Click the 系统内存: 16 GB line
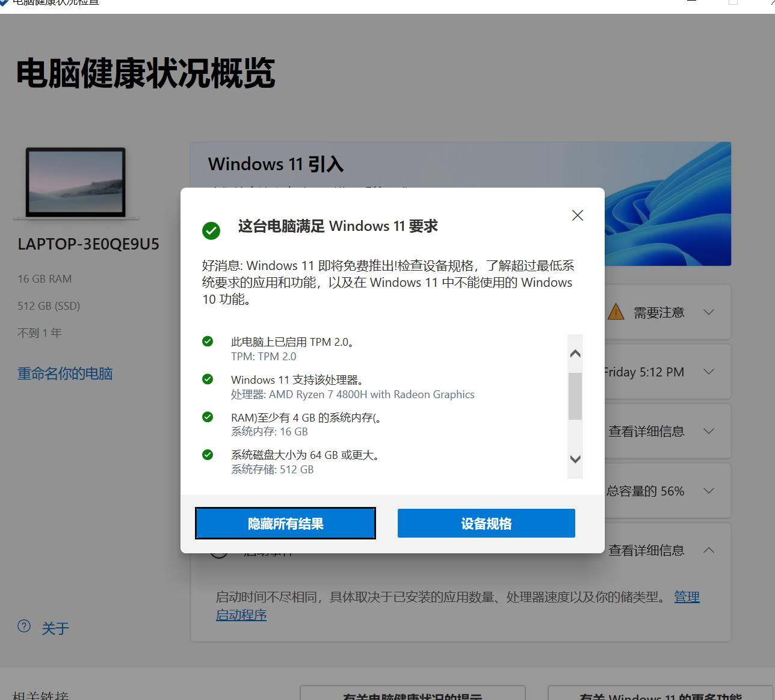Screen dimensions: 775x700 pyautogui.click(x=270, y=432)
